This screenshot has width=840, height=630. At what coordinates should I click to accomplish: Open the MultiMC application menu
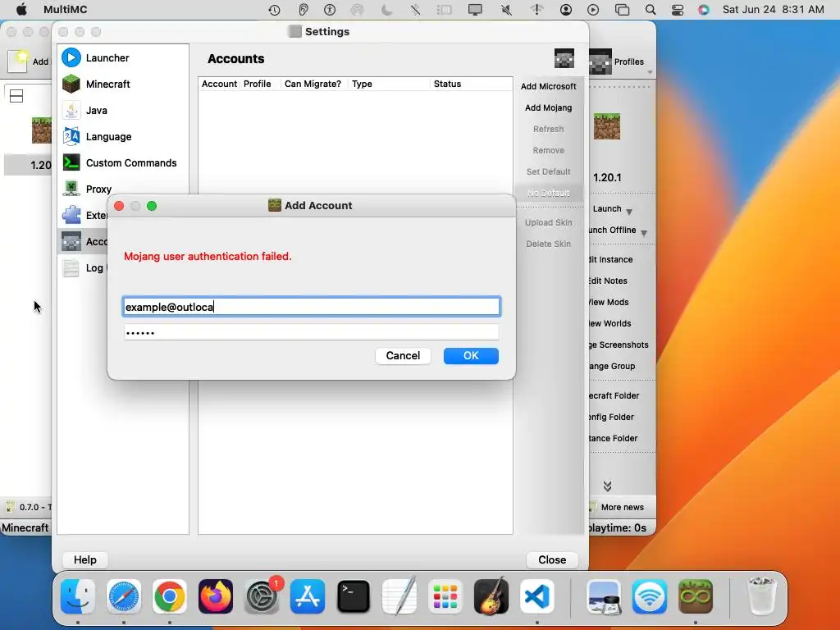pyautogui.click(x=66, y=10)
